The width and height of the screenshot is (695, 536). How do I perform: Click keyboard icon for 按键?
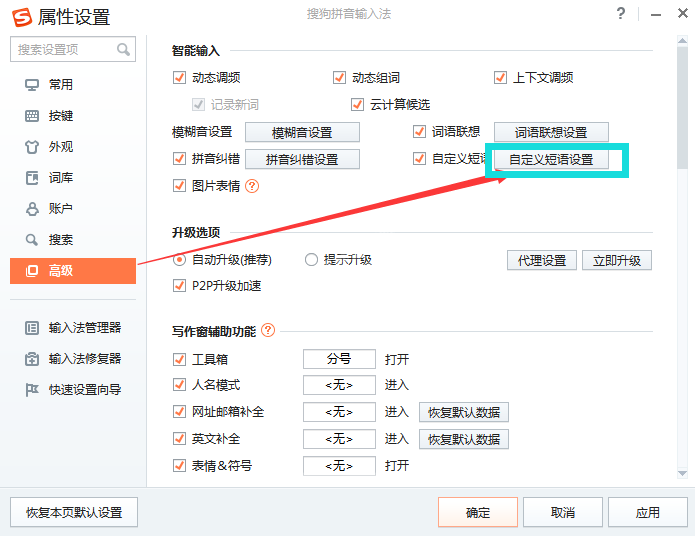pos(32,116)
